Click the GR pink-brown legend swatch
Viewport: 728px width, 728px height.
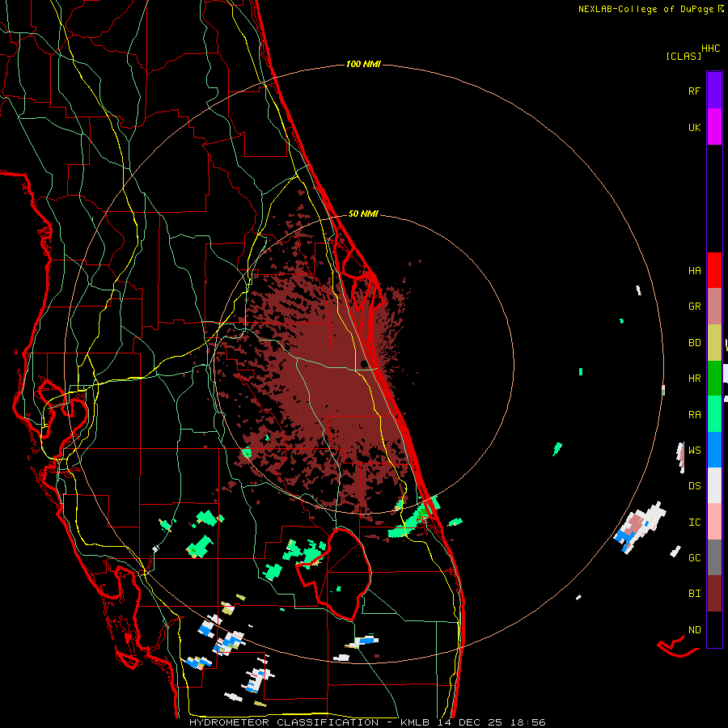coord(714,307)
